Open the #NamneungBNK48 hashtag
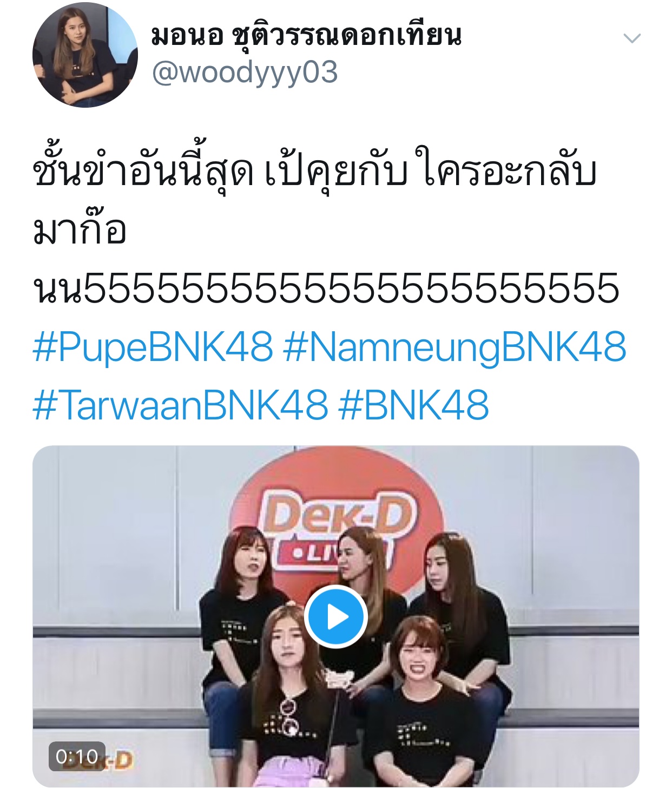 (454, 347)
